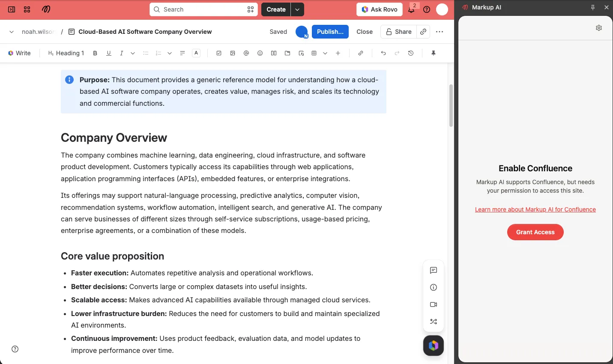Open the comments panel icon

coord(434,270)
